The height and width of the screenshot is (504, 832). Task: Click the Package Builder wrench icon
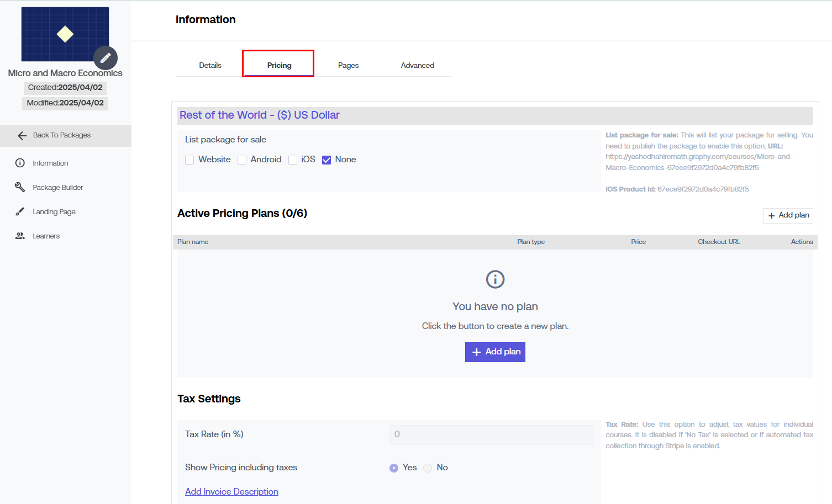click(x=20, y=187)
